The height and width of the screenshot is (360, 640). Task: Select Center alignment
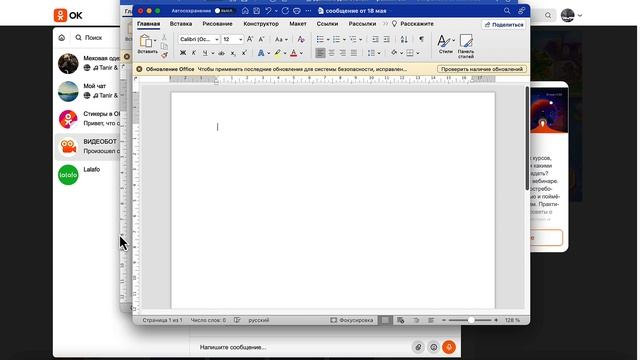pyautogui.click(x=331, y=53)
